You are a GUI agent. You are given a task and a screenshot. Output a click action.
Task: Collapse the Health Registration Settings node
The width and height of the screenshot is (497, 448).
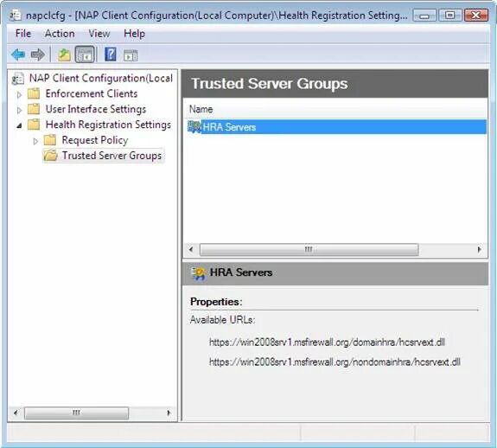click(x=19, y=125)
